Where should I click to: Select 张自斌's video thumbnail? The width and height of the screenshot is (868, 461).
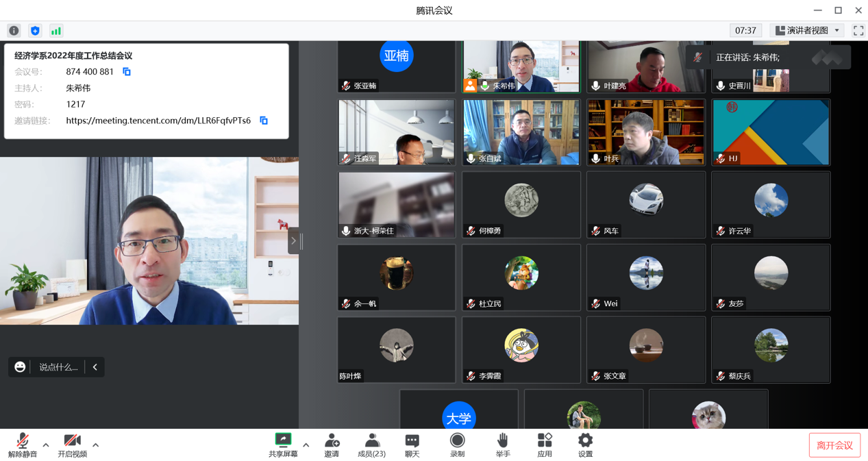pos(521,132)
